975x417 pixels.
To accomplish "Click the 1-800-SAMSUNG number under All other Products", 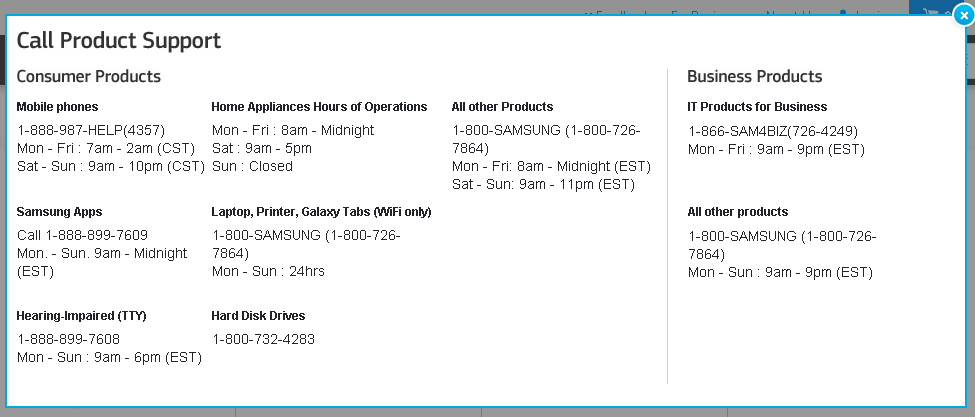I will [546, 140].
